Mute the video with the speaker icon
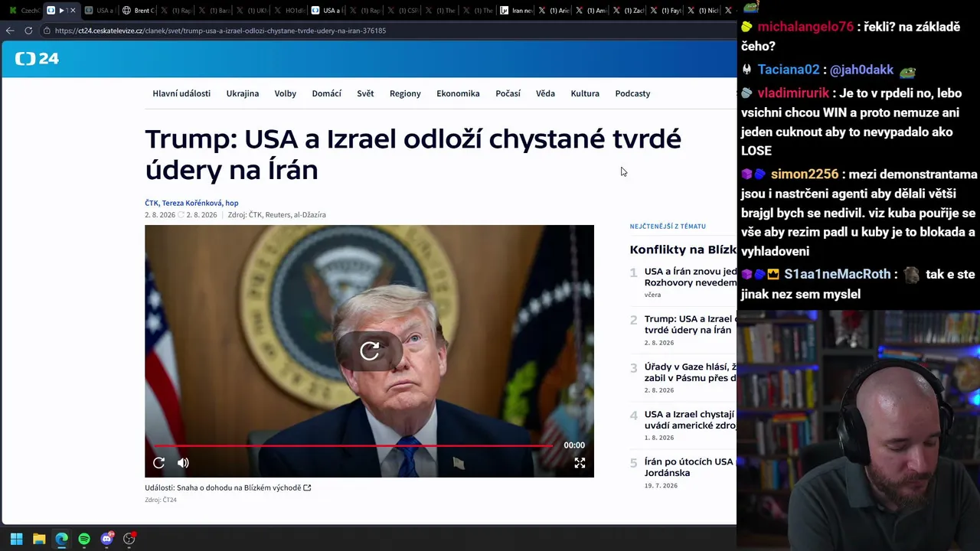The image size is (980, 551). 183,463
